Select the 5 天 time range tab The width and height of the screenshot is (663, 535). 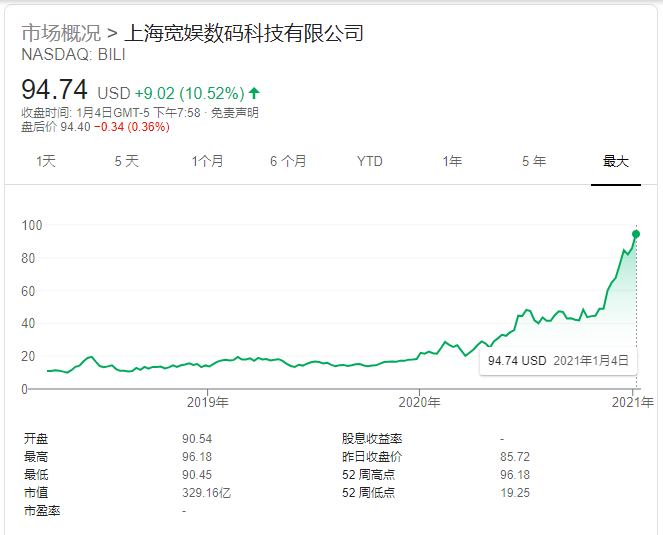126,161
